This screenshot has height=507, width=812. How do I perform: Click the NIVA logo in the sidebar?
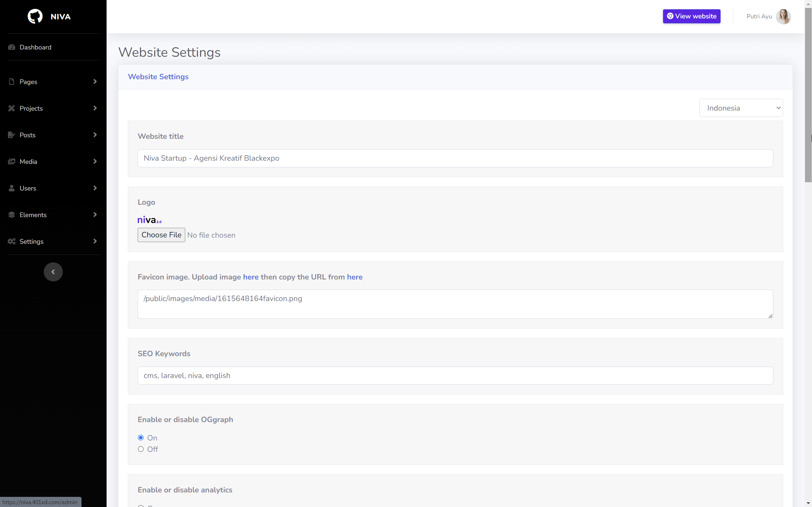click(x=49, y=16)
